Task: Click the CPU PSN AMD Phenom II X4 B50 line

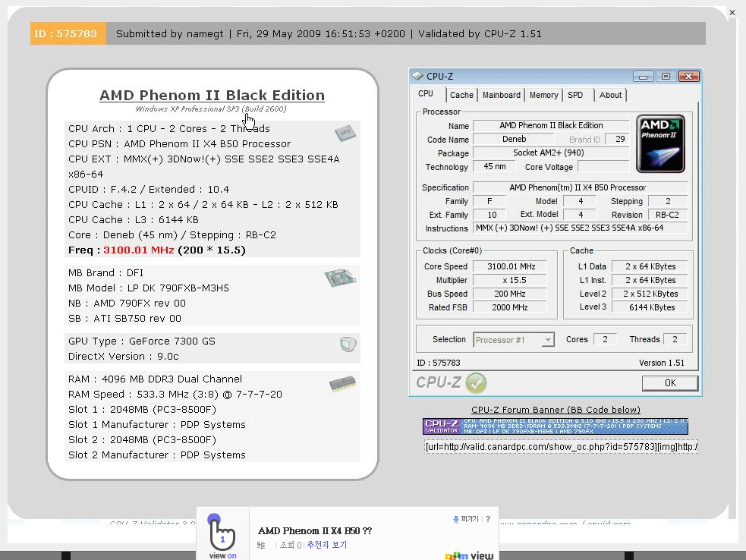Action: click(179, 144)
